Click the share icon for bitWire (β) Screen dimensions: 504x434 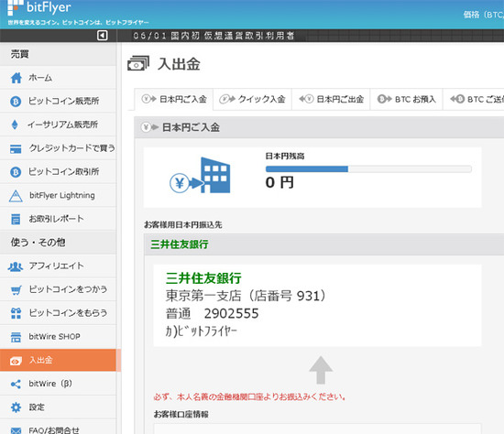tap(16, 384)
